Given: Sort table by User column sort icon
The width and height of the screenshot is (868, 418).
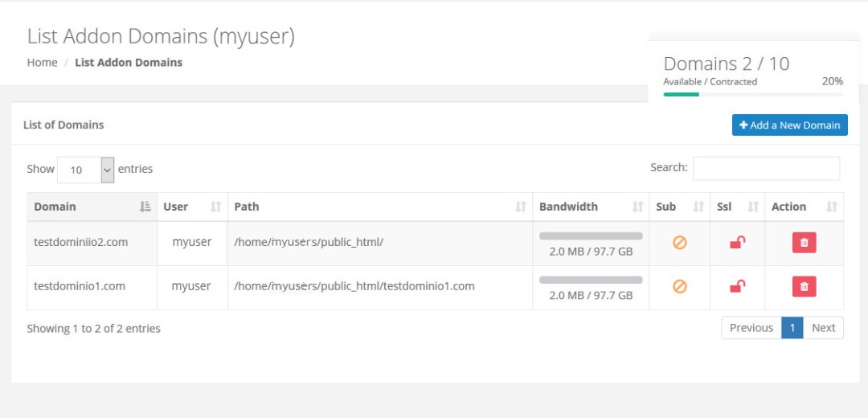Looking at the screenshot, I should point(216,207).
